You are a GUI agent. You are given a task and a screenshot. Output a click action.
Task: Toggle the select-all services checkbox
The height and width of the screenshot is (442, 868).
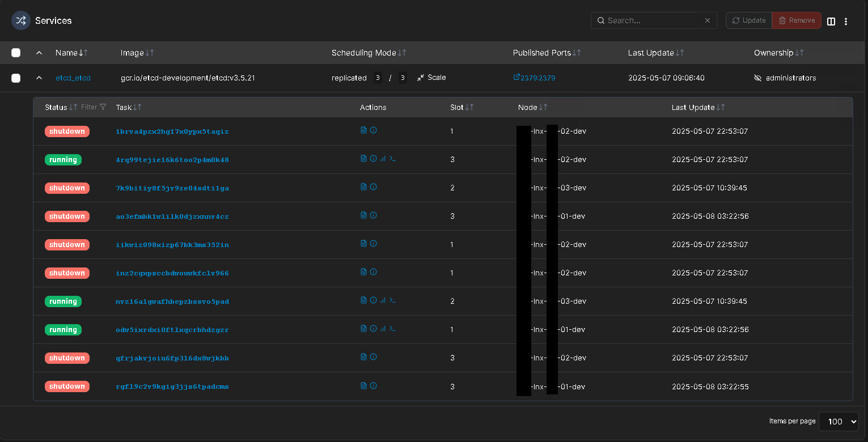16,53
